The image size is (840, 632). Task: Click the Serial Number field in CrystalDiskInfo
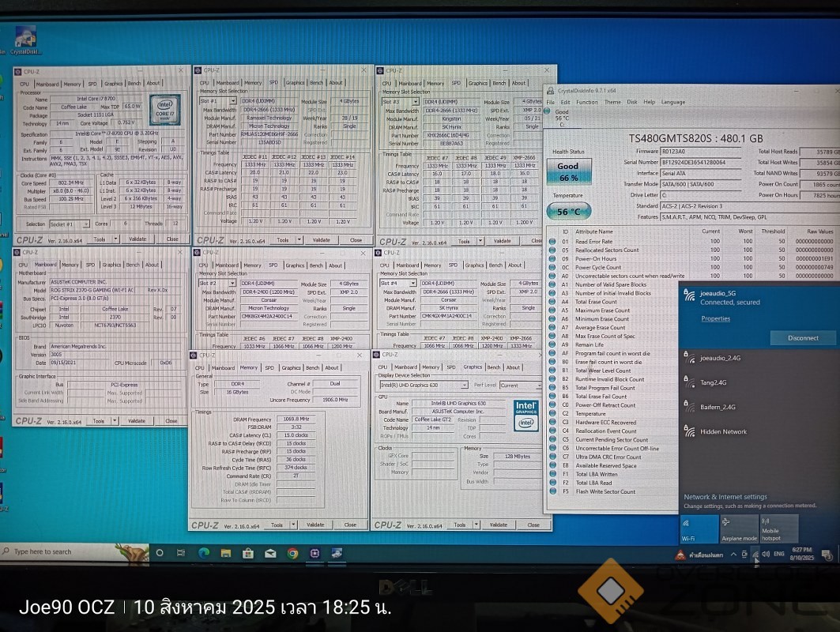[x=700, y=162]
